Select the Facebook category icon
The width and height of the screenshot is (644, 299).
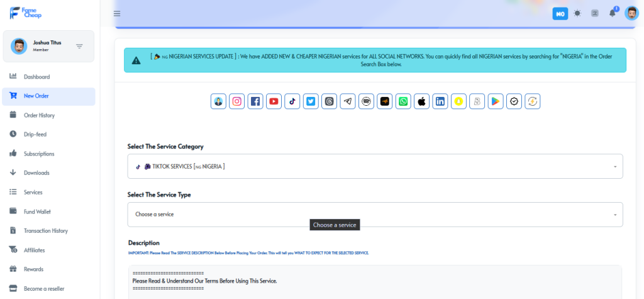point(255,101)
